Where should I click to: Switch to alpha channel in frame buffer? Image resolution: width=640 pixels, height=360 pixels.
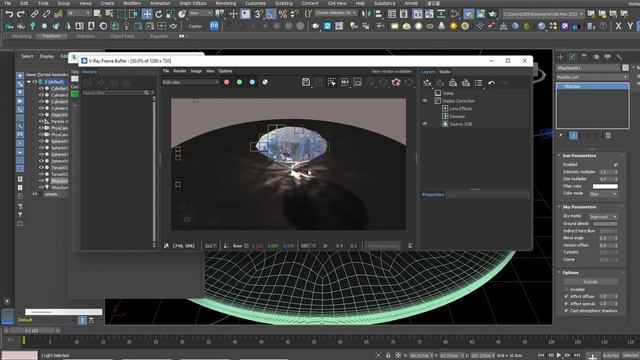pyautogui.click(x=265, y=82)
